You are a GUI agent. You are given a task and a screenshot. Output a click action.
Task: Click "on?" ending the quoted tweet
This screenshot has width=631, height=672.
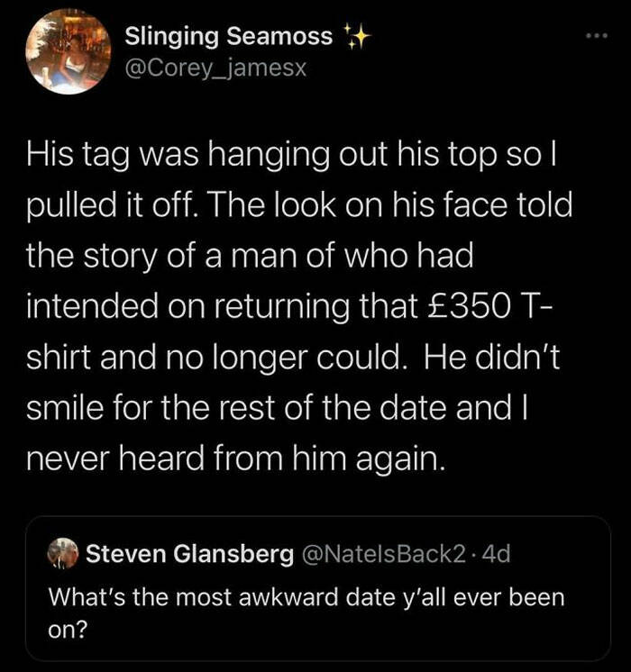click(x=66, y=630)
